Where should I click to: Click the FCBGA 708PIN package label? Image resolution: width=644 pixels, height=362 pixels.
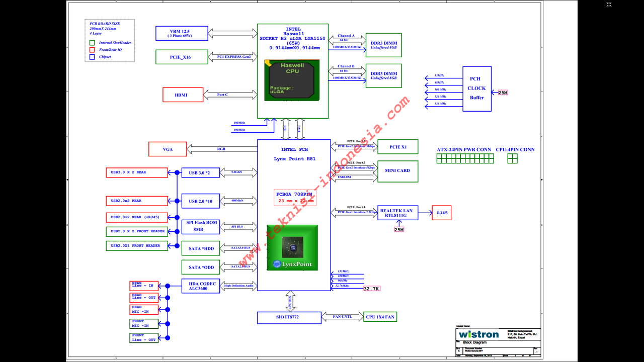click(x=294, y=194)
